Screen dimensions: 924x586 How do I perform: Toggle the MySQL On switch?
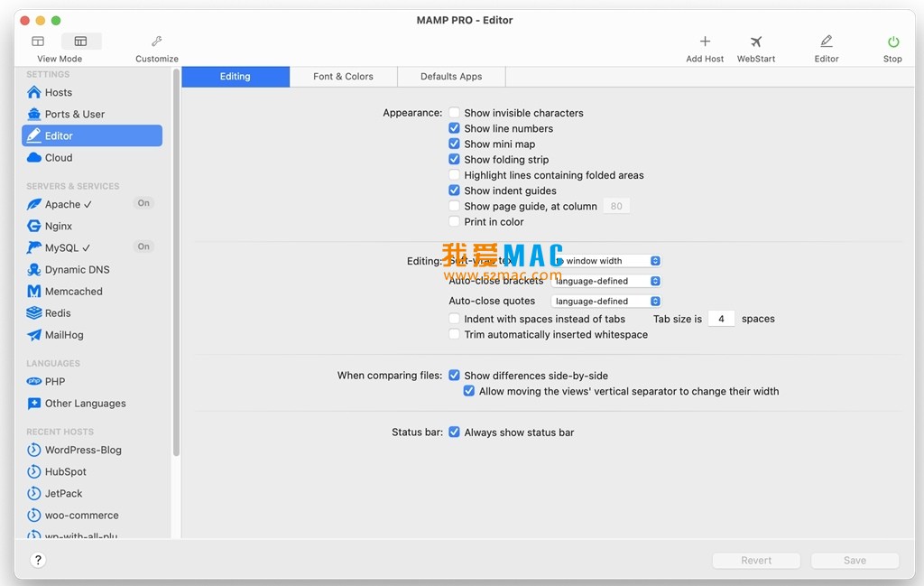tap(143, 247)
